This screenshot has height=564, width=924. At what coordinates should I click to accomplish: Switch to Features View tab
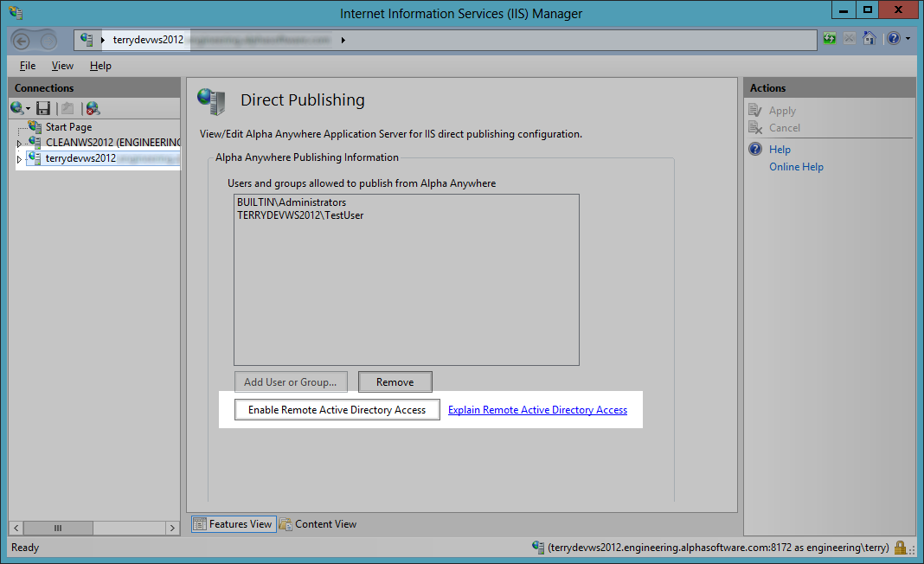click(x=234, y=524)
